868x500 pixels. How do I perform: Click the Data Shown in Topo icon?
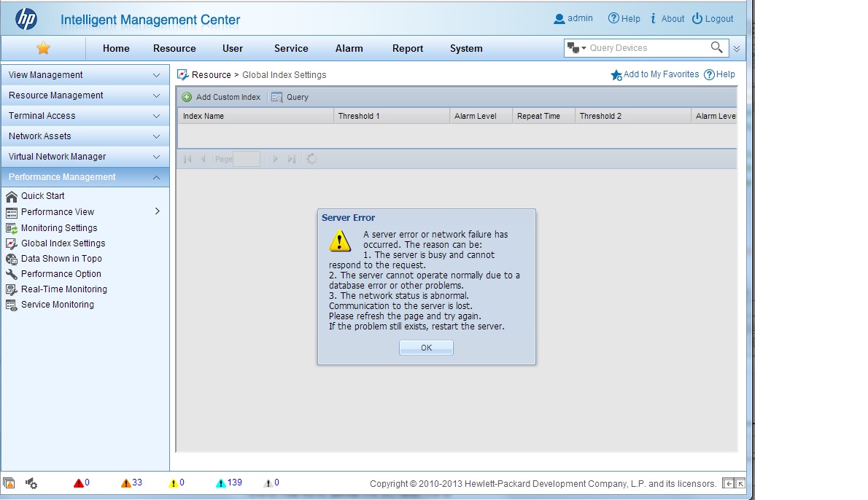12,259
